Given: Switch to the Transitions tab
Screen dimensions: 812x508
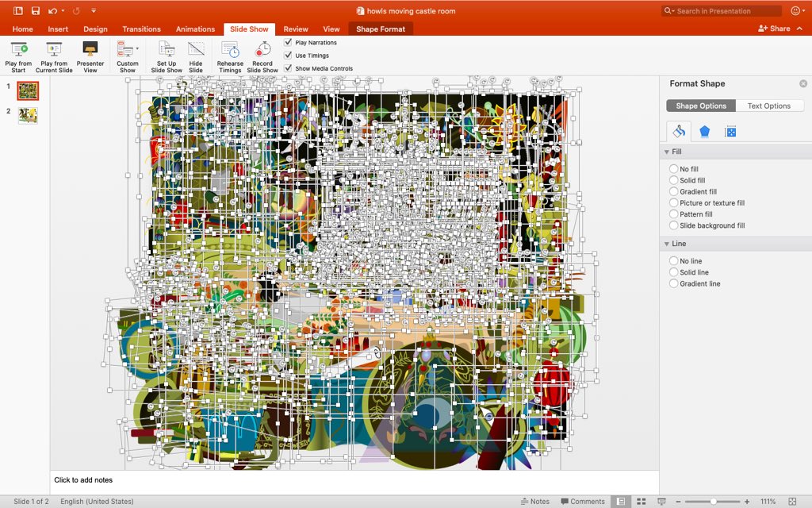Looking at the screenshot, I should pos(141,29).
